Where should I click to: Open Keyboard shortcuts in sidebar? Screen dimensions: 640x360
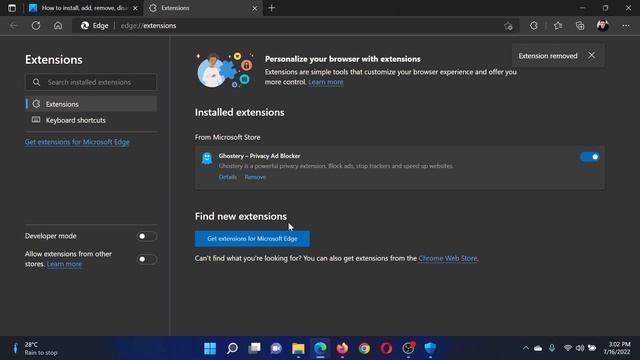pyautogui.click(x=91, y=120)
